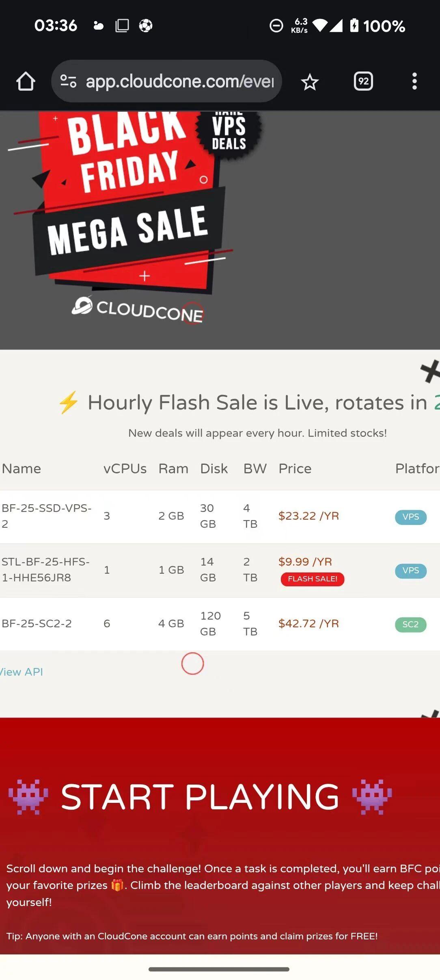The image size is (440, 980).
Task: Open site info icon in address bar
Action: tap(68, 81)
